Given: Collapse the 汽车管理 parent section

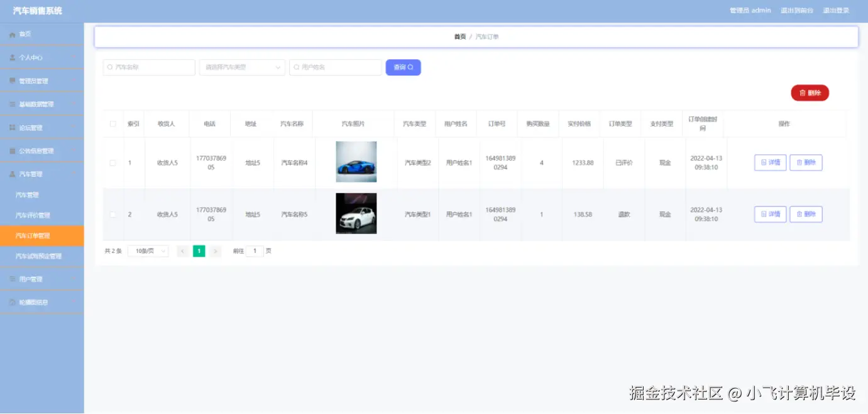Looking at the screenshot, I should point(41,174).
